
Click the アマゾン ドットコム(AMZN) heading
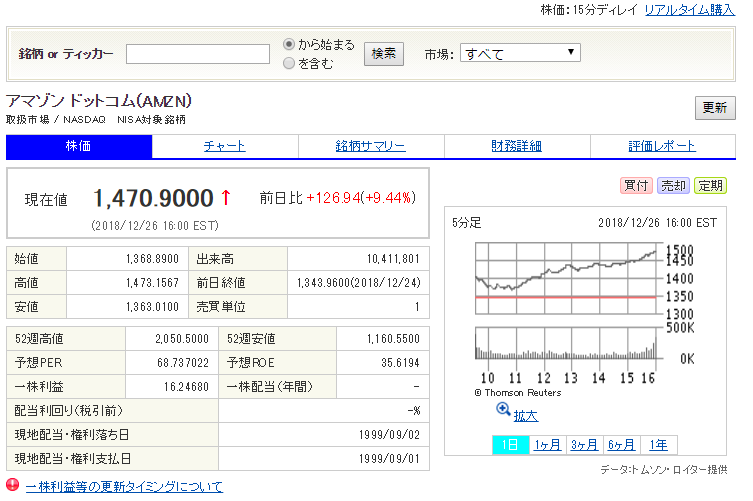(x=99, y=101)
